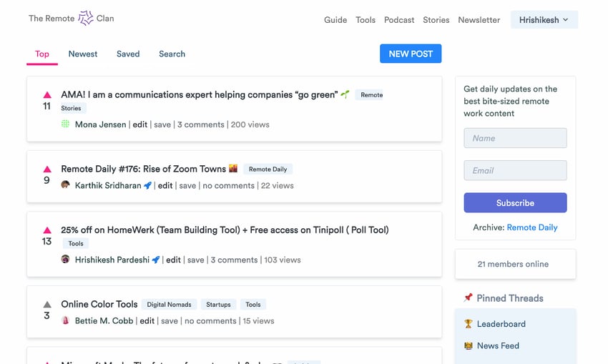Open the Remote Daily archive link
The image size is (608, 364).
[532, 227]
